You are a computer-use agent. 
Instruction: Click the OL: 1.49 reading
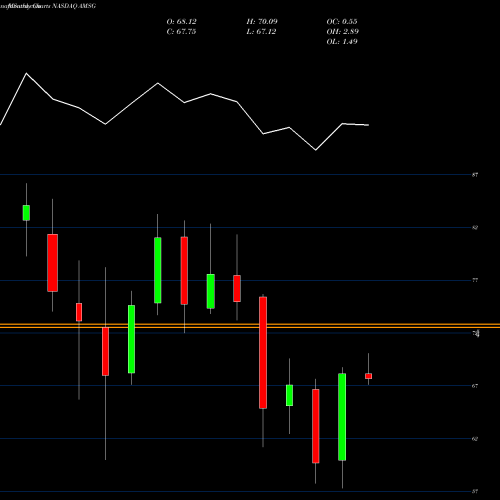342,42
